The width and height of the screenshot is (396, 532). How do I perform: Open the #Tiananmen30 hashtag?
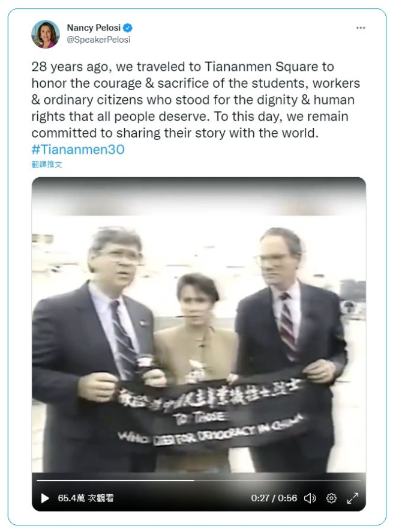tap(78, 150)
